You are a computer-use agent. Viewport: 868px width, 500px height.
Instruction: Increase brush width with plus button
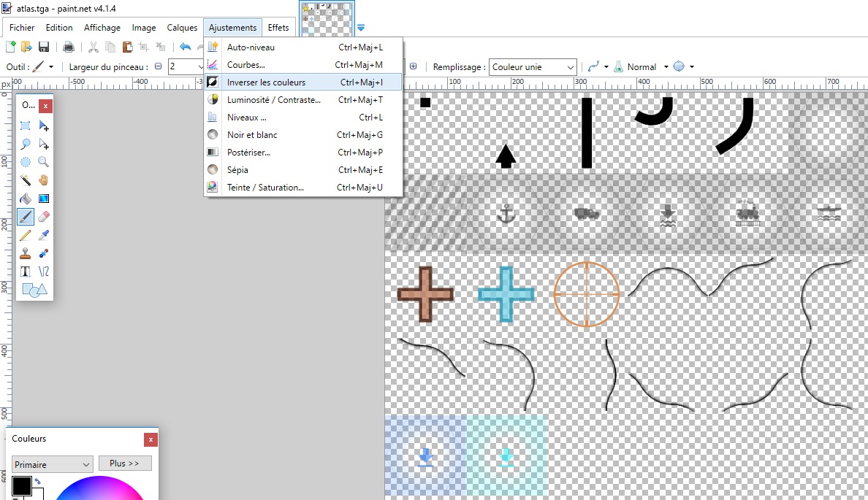pos(413,66)
